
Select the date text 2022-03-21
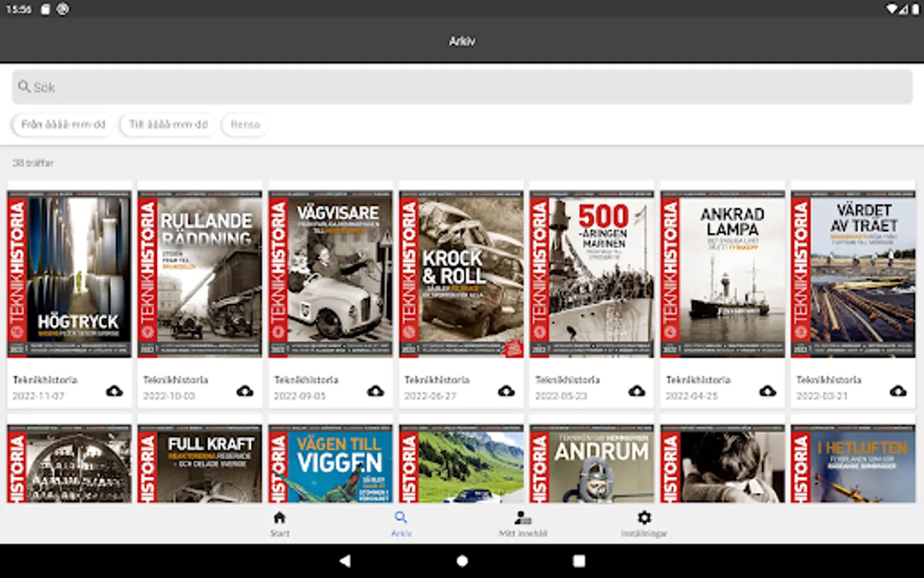[x=822, y=396]
